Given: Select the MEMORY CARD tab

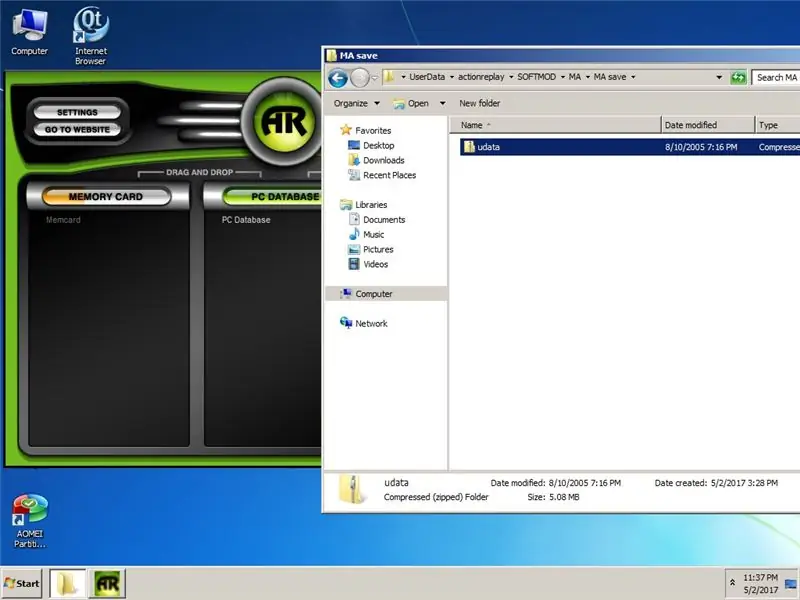Looking at the screenshot, I should pyautogui.click(x=106, y=196).
